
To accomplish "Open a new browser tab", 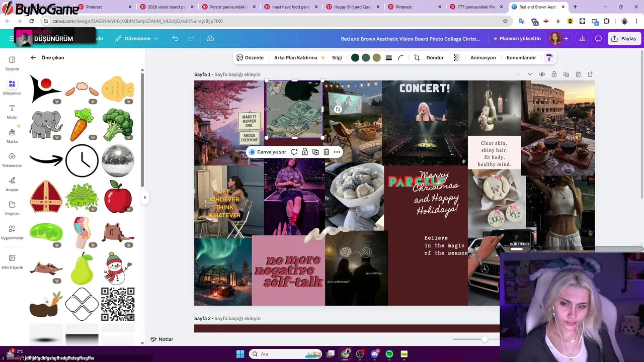I will click(x=575, y=7).
